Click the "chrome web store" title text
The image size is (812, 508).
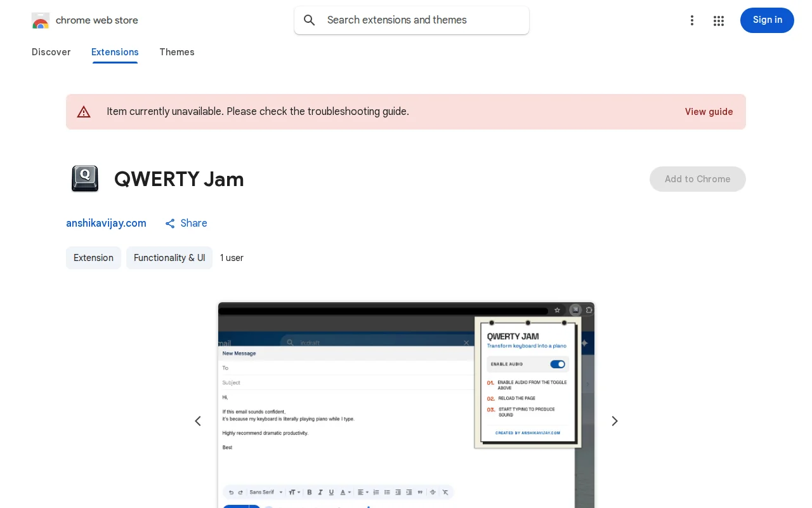pos(97,20)
